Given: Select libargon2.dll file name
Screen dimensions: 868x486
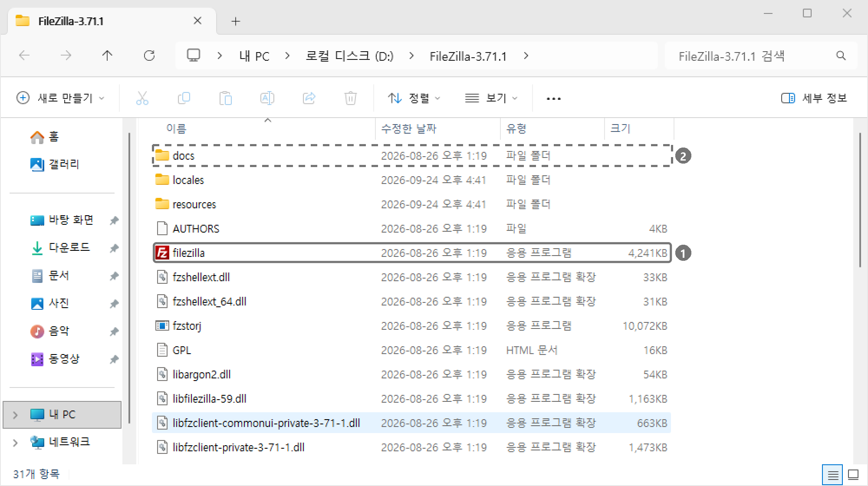Looking at the screenshot, I should [201, 374].
